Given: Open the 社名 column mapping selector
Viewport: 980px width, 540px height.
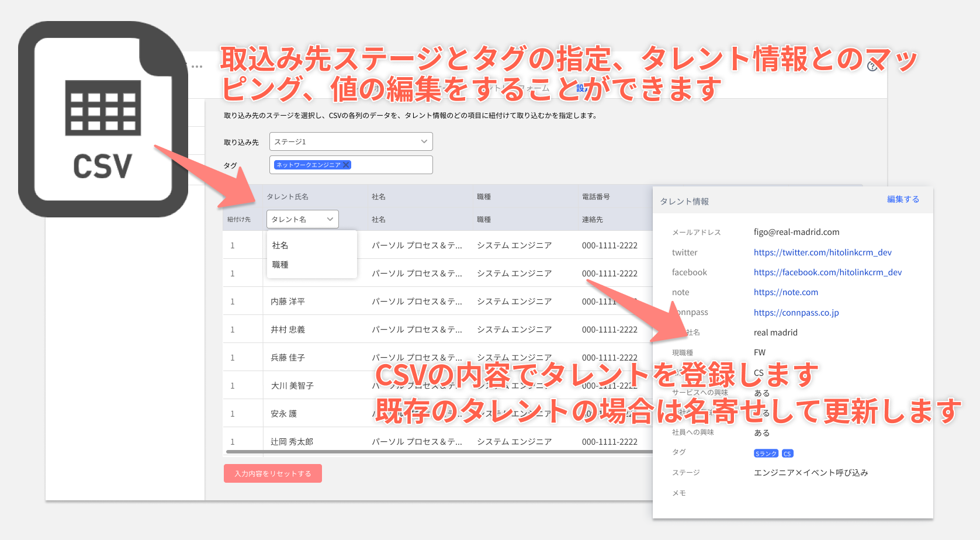Looking at the screenshot, I should 379,219.
